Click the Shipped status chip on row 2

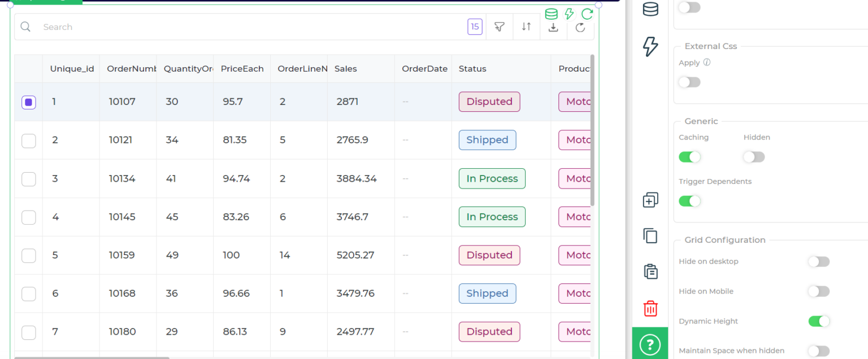click(487, 140)
